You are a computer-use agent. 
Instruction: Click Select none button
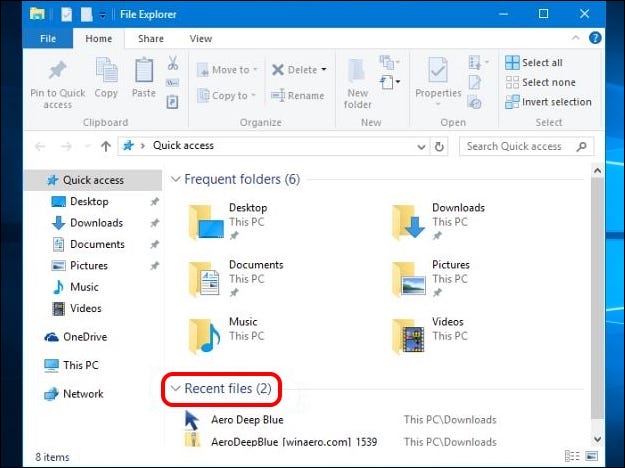tap(540, 82)
